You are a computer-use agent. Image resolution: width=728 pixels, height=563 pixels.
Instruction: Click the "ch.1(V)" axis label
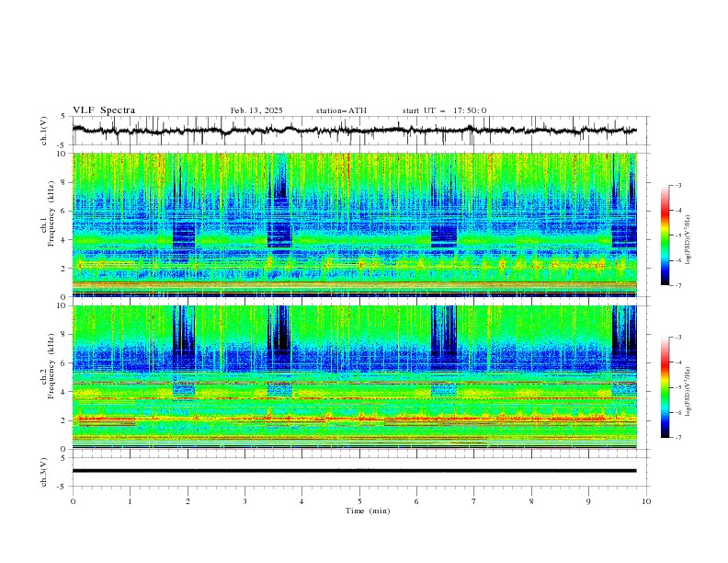click(x=44, y=131)
